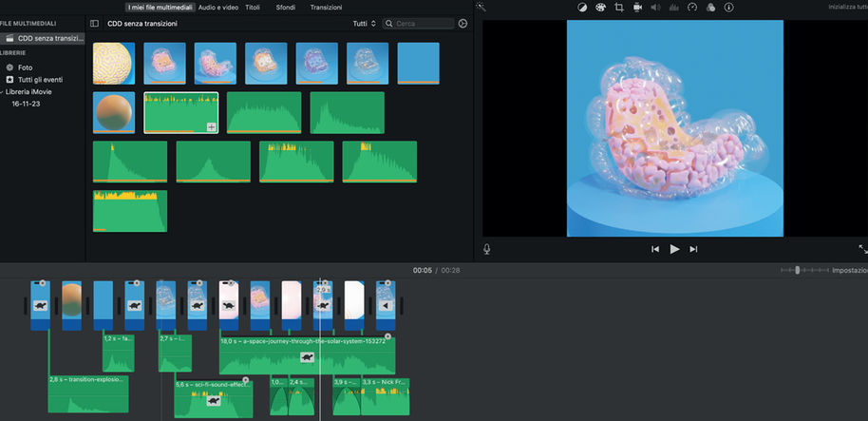Image resolution: width=868 pixels, height=421 pixels.
Task: Open the Tutti clip filter dropdown
Action: point(365,24)
